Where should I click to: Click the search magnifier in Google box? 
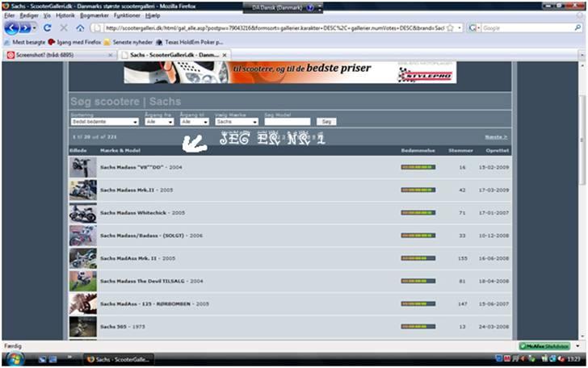[x=577, y=27]
